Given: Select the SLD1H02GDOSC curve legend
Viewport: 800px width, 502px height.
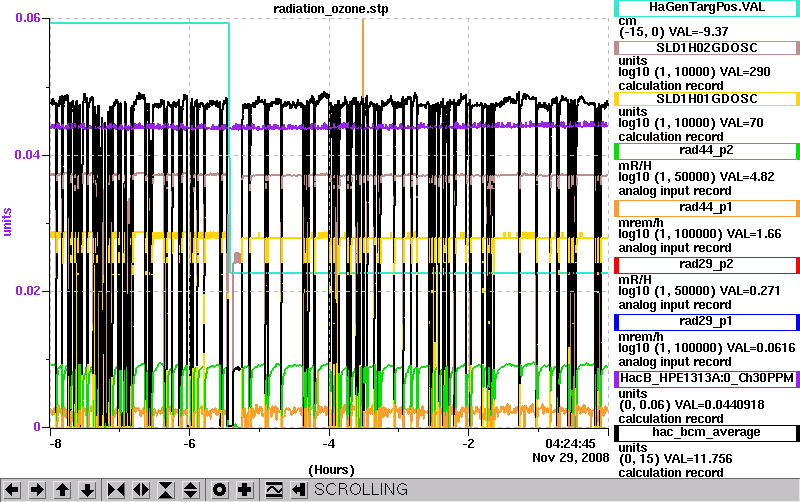Looking at the screenshot, I should [x=707, y=48].
